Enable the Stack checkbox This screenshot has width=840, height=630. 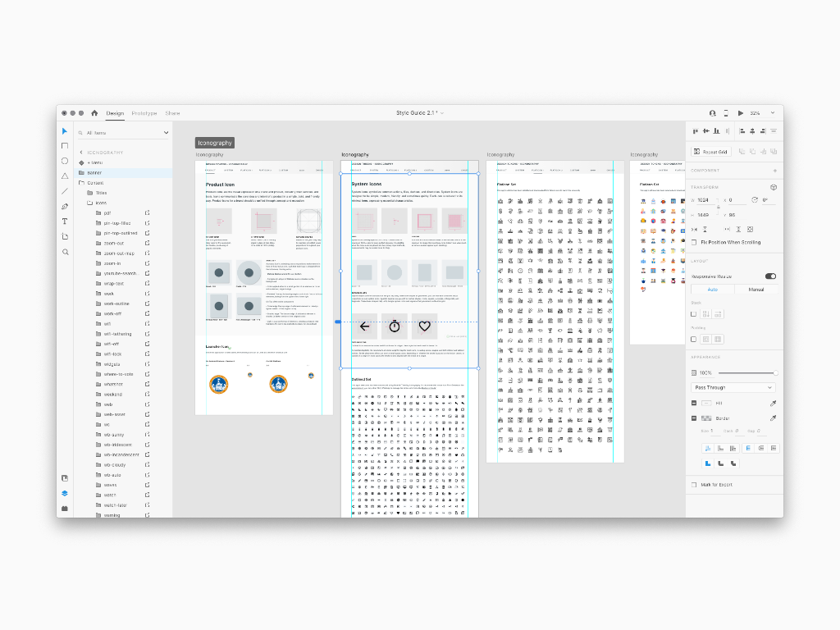click(694, 314)
